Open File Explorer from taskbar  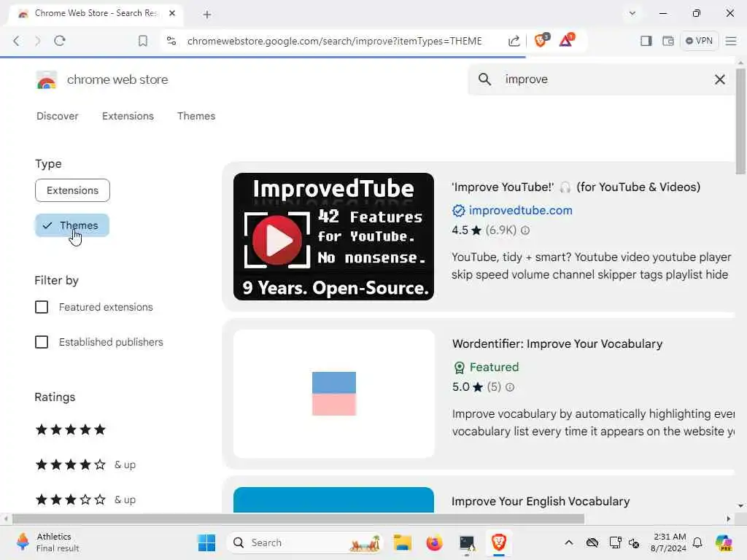pyautogui.click(x=402, y=542)
